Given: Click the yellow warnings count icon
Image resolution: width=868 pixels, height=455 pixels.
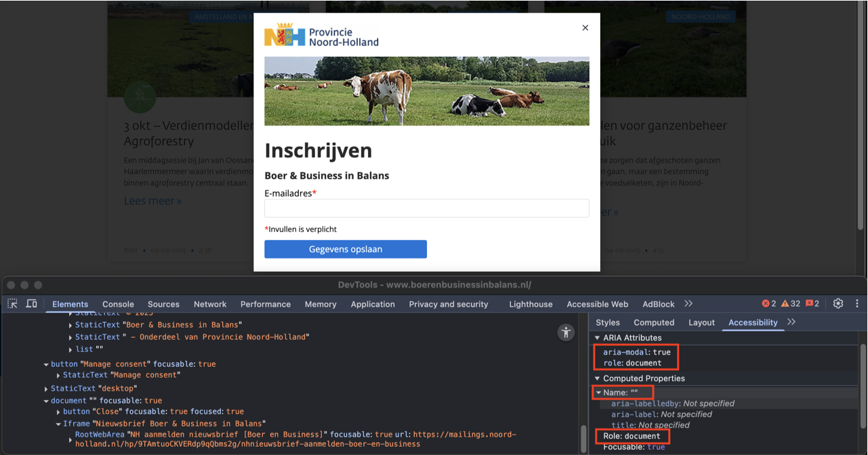Looking at the screenshot, I should 791,304.
